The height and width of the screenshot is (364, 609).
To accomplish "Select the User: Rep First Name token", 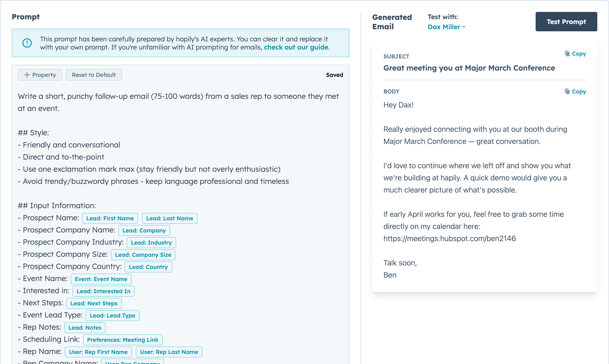I will [98, 352].
